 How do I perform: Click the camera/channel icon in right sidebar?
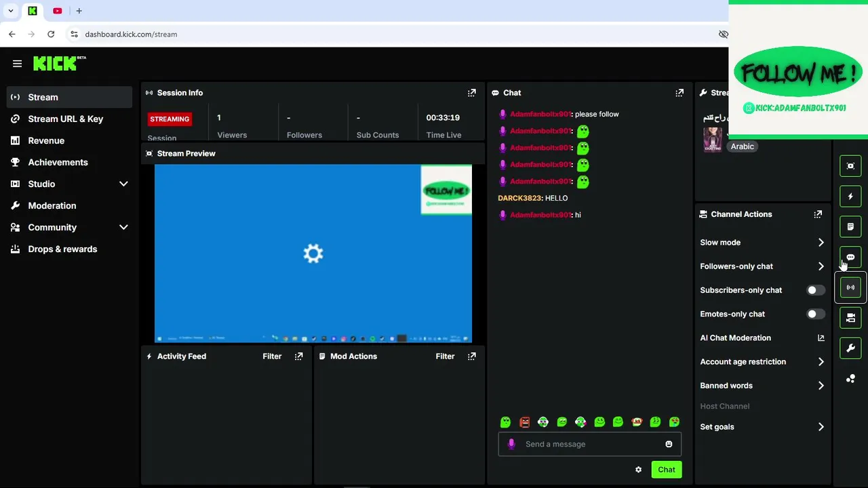[x=850, y=318]
